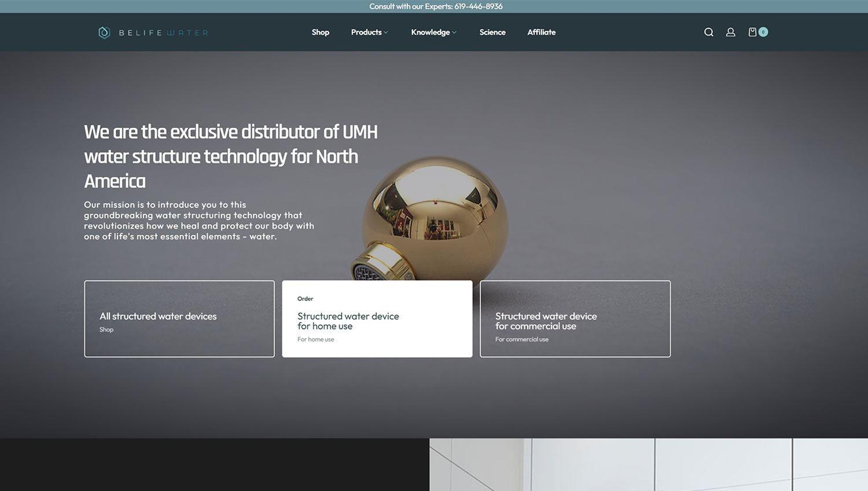Select the device for commercial use card
The width and height of the screenshot is (868, 491).
click(x=575, y=318)
